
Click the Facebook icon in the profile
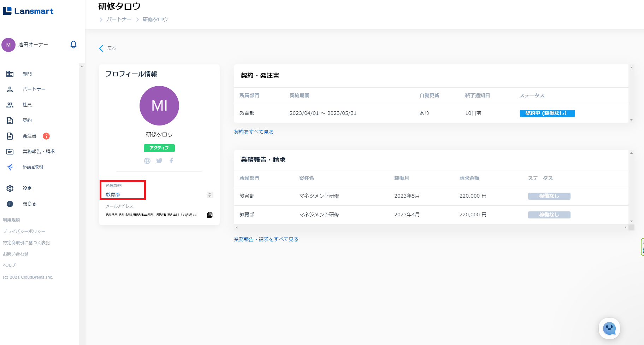coord(171,161)
